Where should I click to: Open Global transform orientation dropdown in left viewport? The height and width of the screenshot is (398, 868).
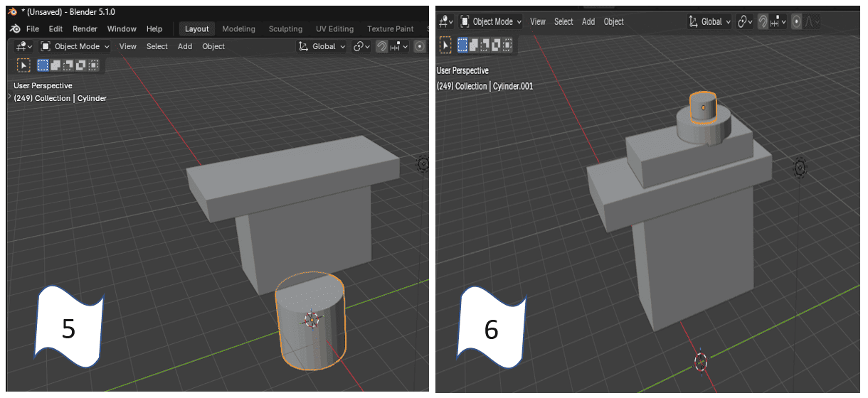(x=322, y=46)
